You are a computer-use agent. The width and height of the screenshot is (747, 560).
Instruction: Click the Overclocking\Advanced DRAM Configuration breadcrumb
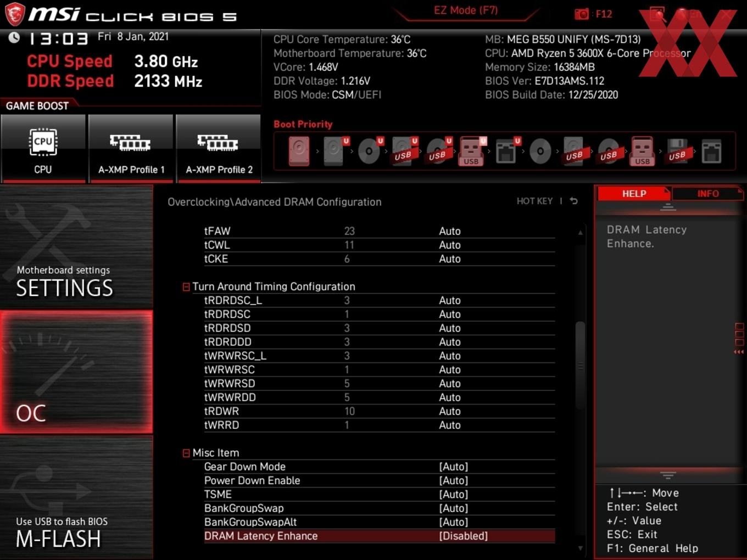tap(275, 202)
